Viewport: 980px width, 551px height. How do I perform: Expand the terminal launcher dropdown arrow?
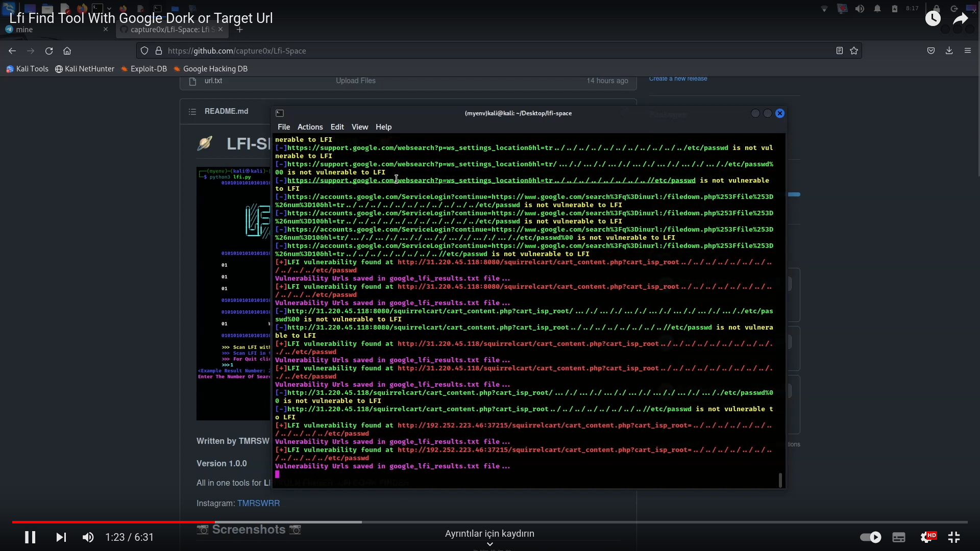coord(109,9)
